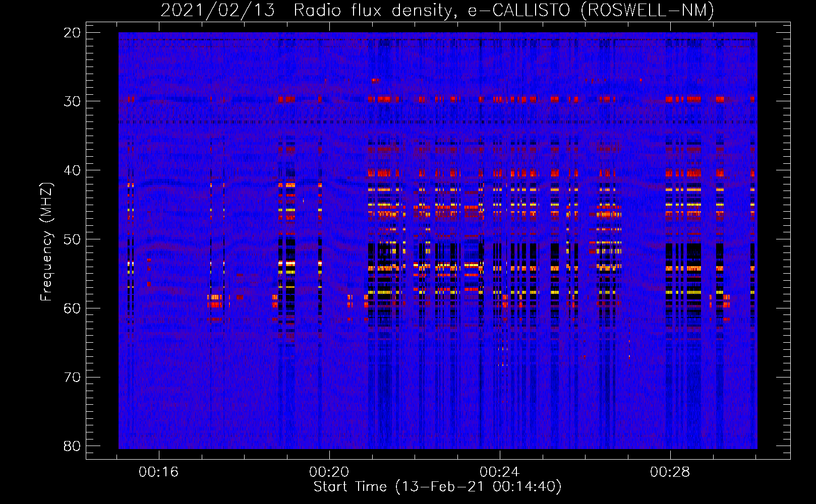
Task: Click the frequency tick label '20'
Action: 72,33
